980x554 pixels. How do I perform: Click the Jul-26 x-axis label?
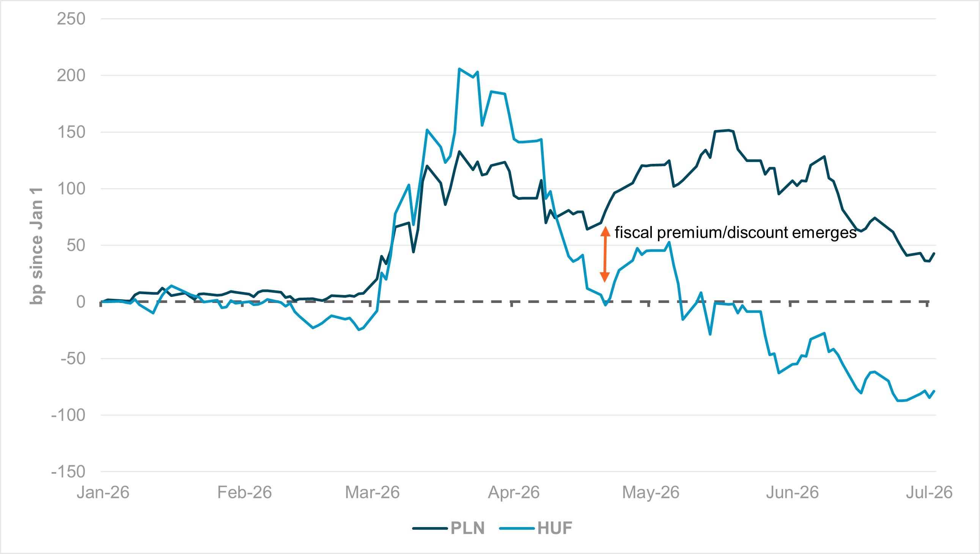[929, 492]
